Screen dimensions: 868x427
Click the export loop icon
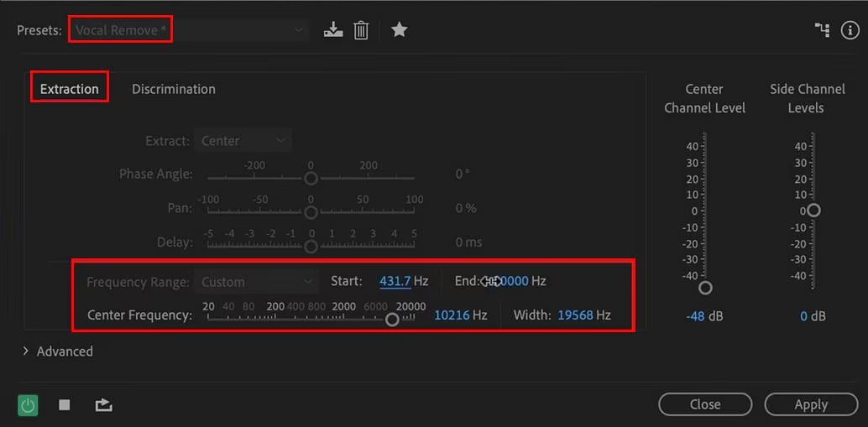click(103, 405)
